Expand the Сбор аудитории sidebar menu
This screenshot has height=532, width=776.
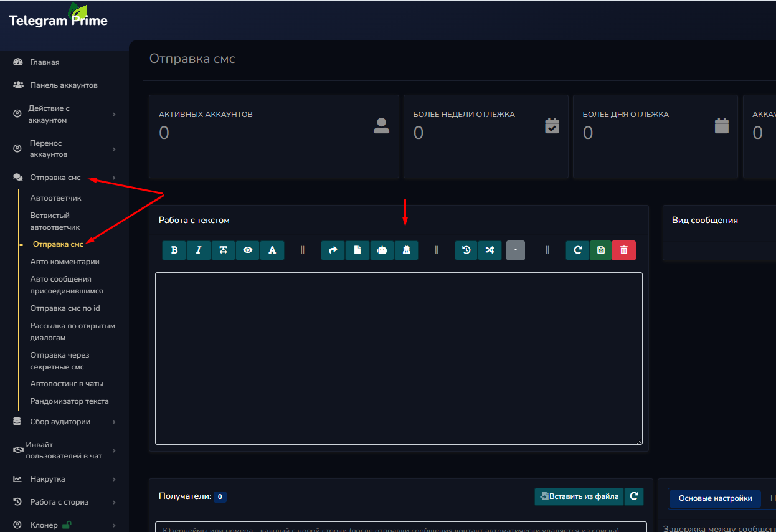(60, 422)
